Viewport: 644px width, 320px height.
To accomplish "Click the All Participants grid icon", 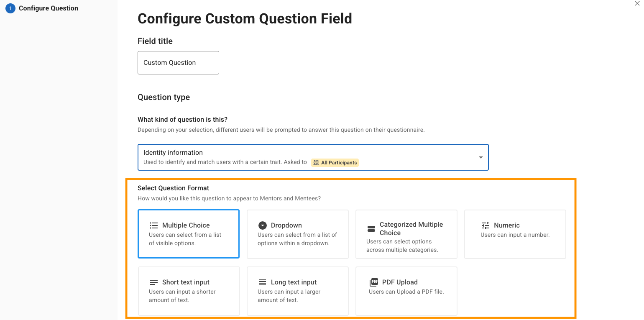I will tap(316, 163).
